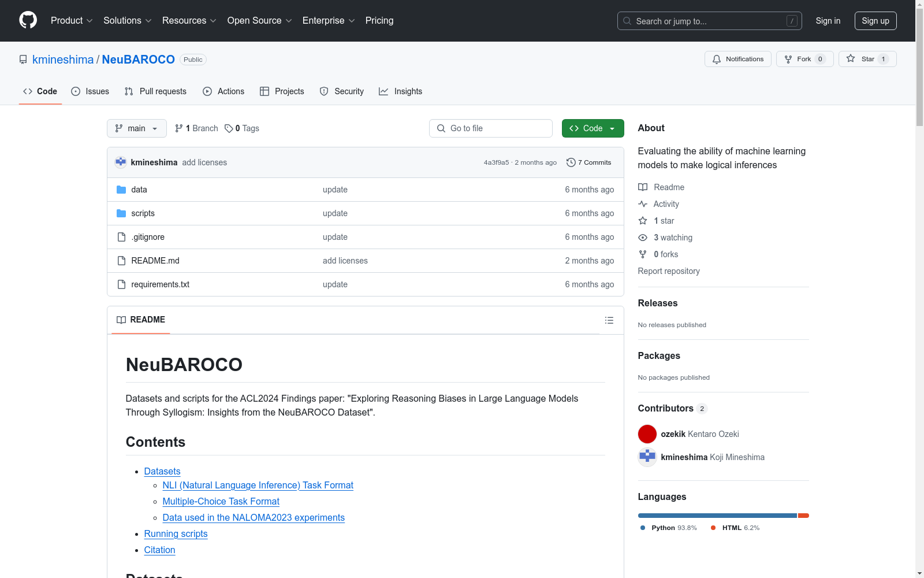Click the Report repository link
Viewport: 924px width, 578px height.
[x=669, y=271]
